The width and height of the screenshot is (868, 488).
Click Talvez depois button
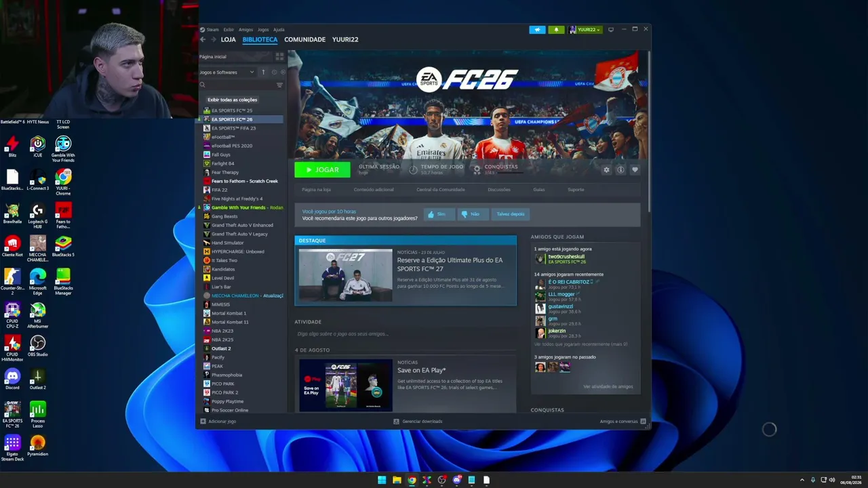coord(510,214)
